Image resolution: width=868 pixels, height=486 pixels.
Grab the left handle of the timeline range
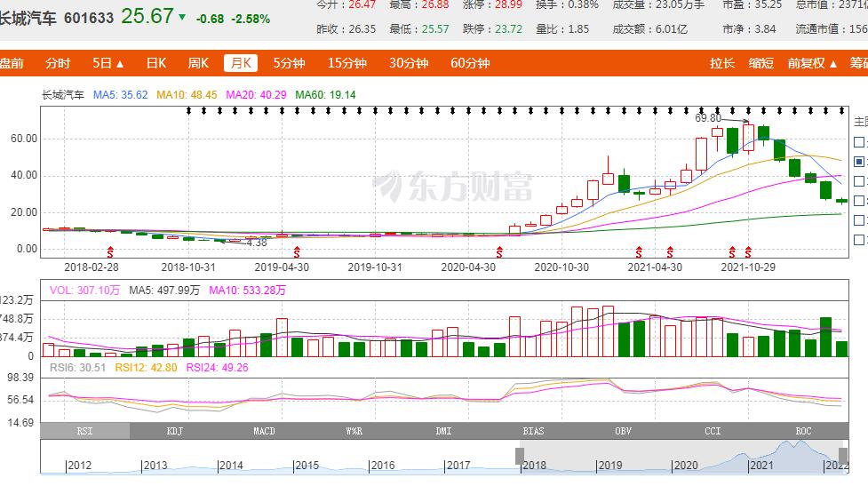click(x=520, y=456)
